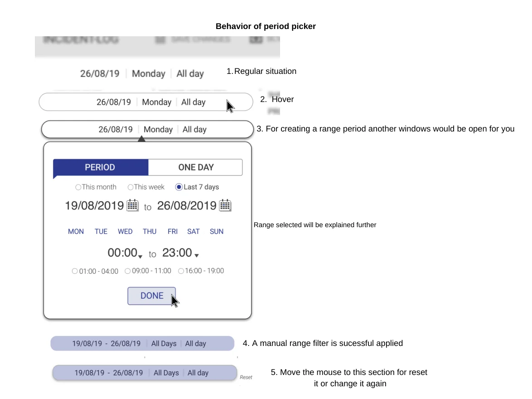Toggle the THU weekday filter
532x399 pixels.
(150, 232)
